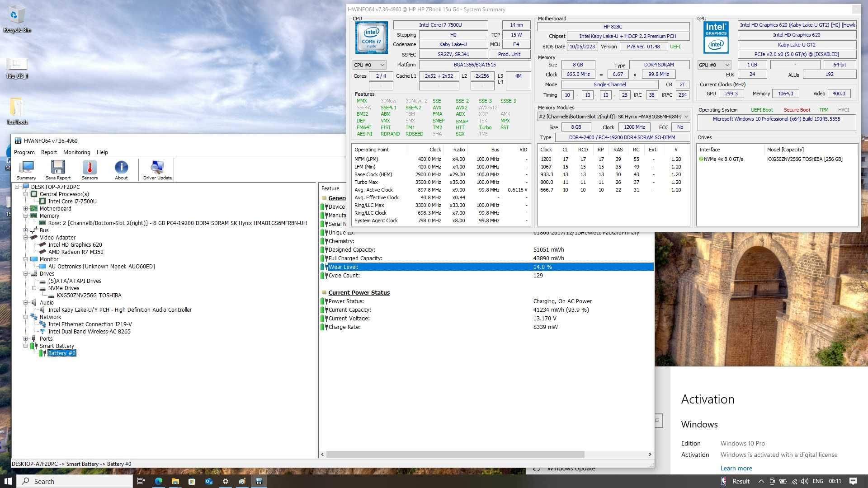868x488 pixels.
Task: Open the Summary toolbar button
Action: 26,170
